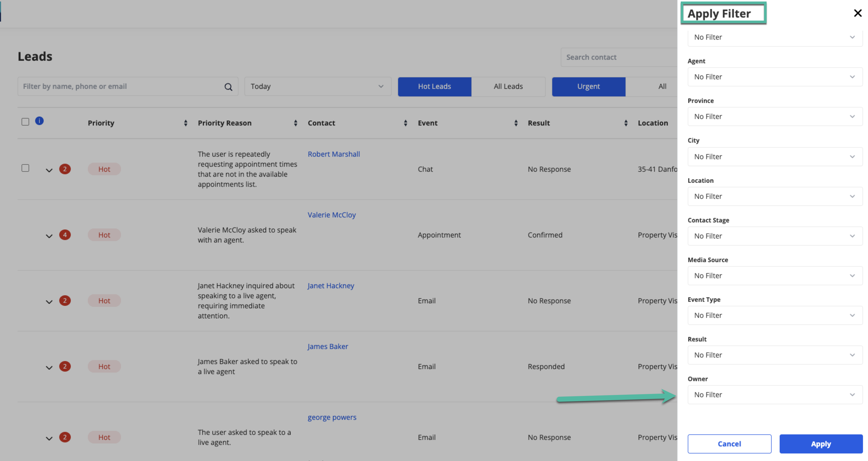Click the red count badge on Robert Marshall row

point(65,169)
